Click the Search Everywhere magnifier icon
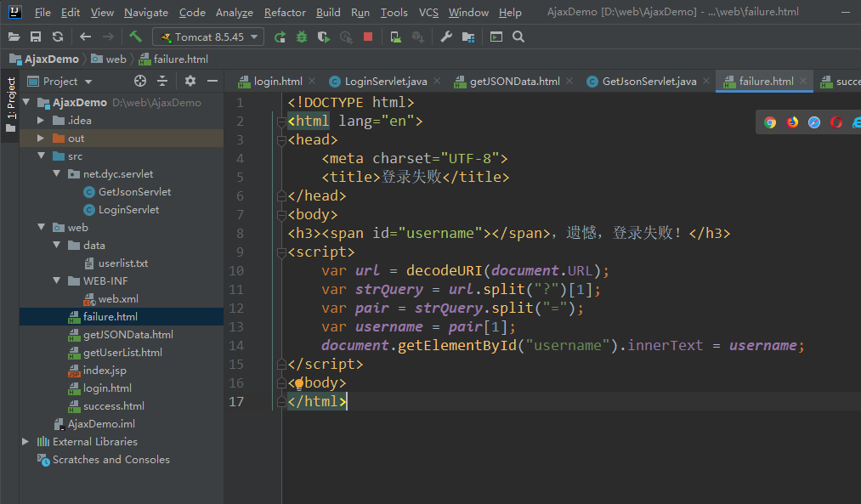 [x=518, y=37]
